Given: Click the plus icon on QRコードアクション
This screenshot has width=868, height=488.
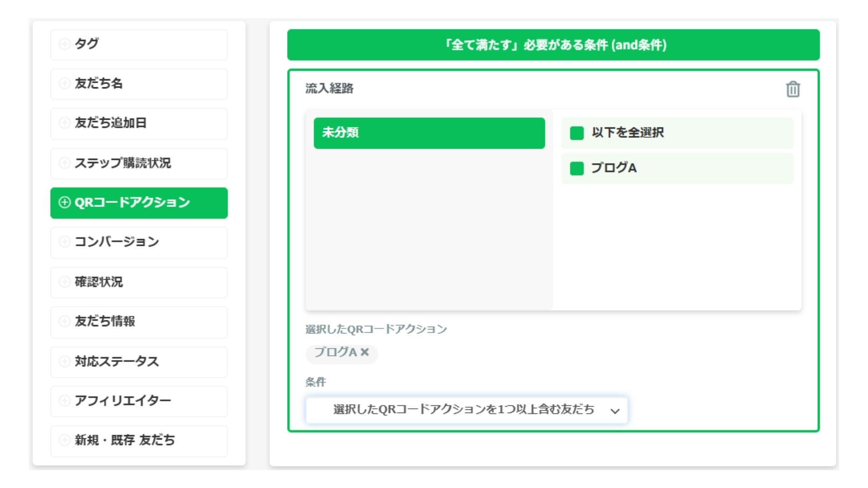Looking at the screenshot, I should (65, 202).
